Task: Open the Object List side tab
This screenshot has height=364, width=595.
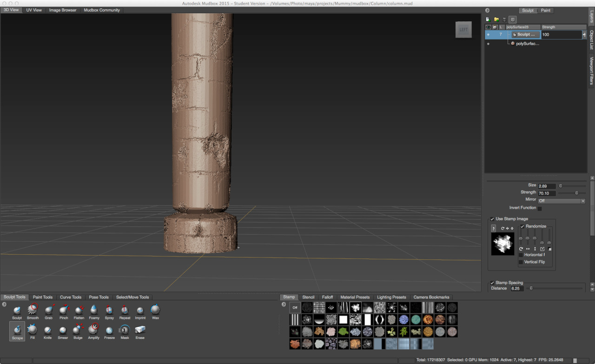Action: click(x=592, y=40)
